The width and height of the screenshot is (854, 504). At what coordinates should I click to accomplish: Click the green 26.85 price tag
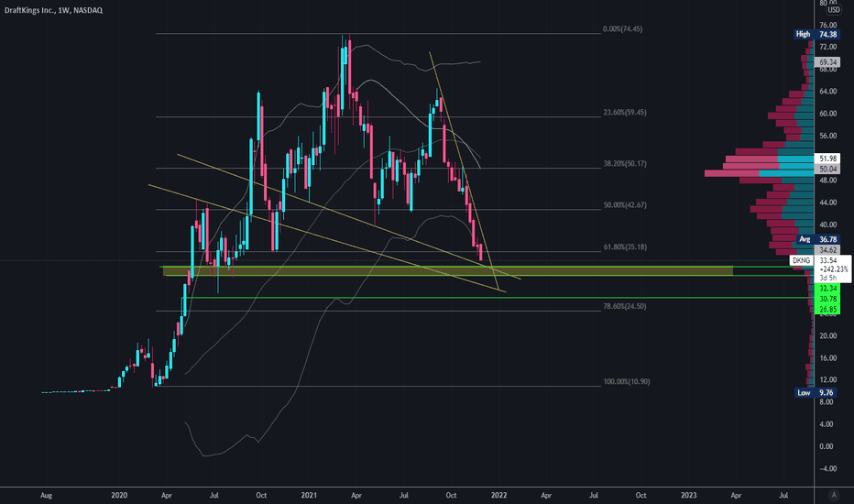tap(827, 309)
